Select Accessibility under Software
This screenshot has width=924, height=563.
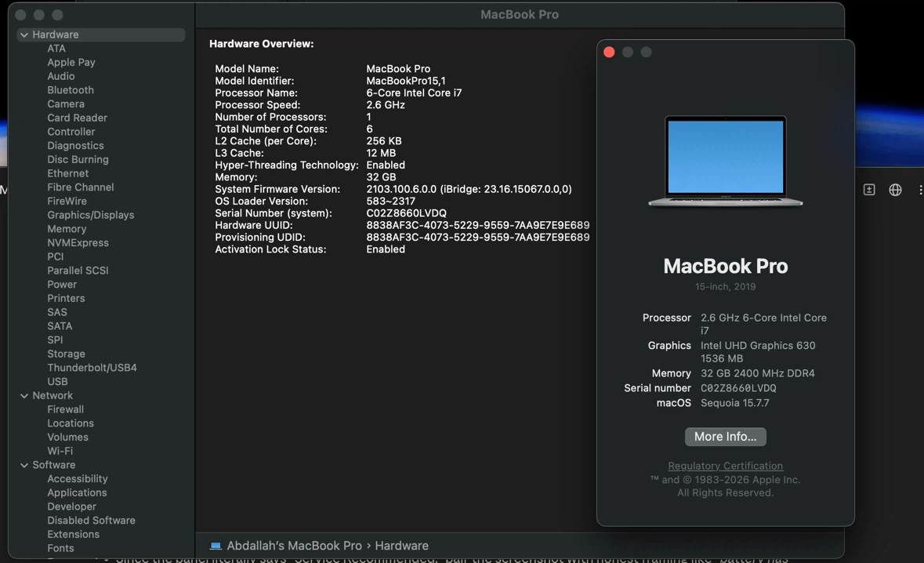tap(78, 478)
